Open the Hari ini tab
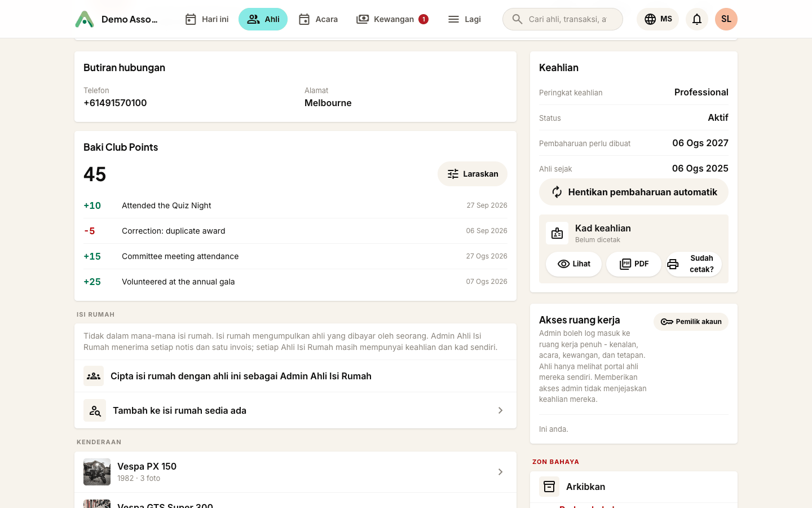The width and height of the screenshot is (812, 508). (x=207, y=19)
